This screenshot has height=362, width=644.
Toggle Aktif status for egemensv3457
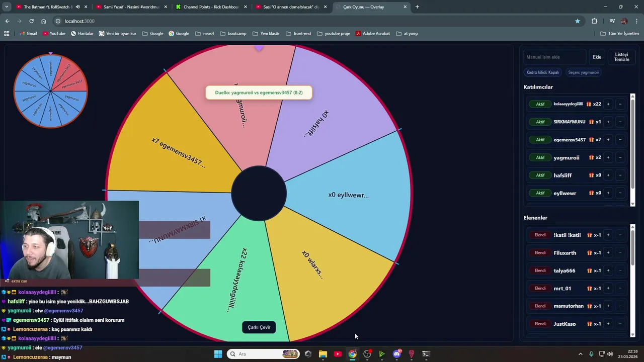540,140
